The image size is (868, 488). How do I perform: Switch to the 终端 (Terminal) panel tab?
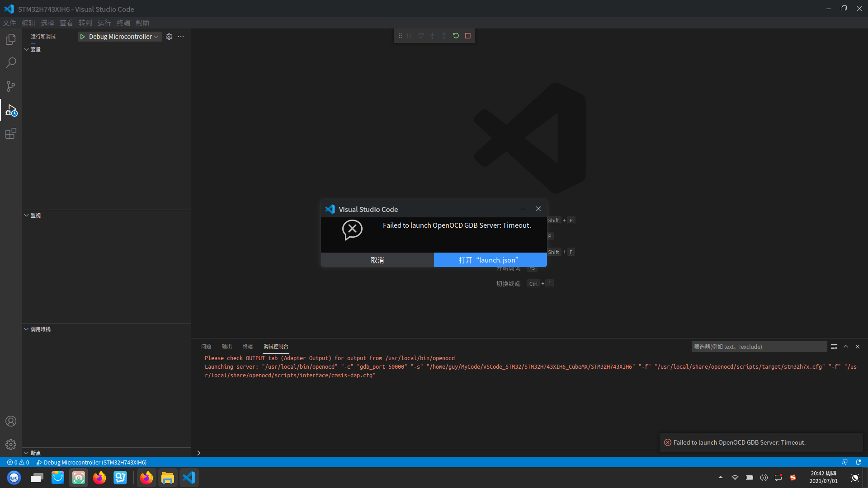(x=248, y=347)
